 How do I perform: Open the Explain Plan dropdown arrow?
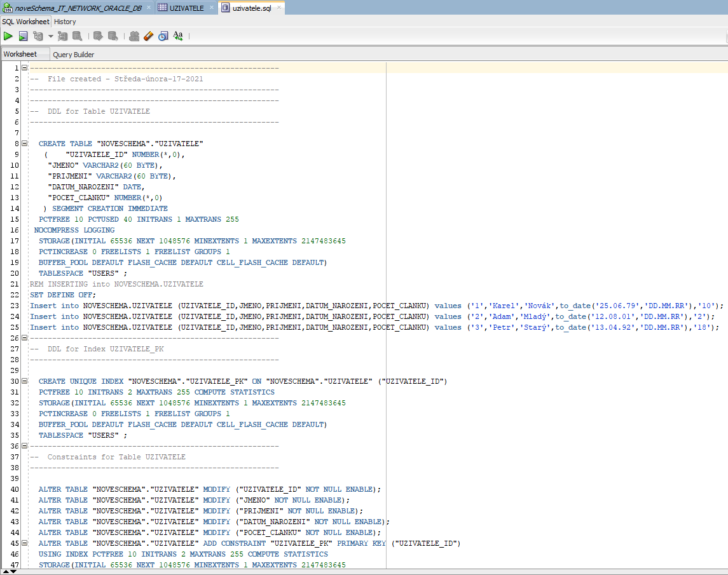[x=50, y=36]
